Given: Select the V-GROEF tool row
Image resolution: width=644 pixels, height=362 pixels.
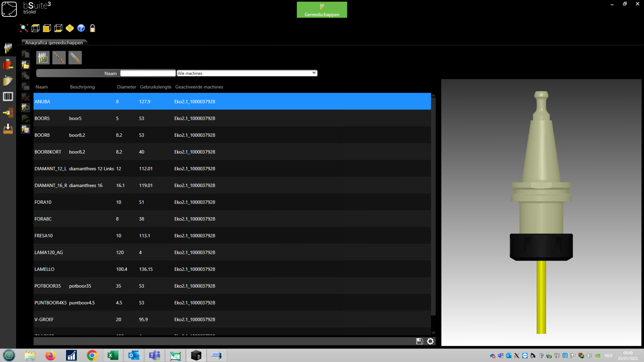Looking at the screenshot, I should [x=232, y=319].
